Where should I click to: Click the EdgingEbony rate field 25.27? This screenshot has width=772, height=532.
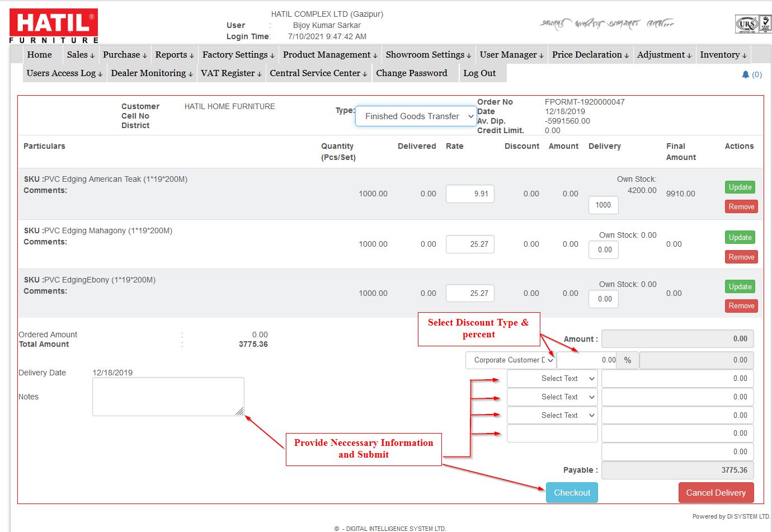pyautogui.click(x=470, y=294)
